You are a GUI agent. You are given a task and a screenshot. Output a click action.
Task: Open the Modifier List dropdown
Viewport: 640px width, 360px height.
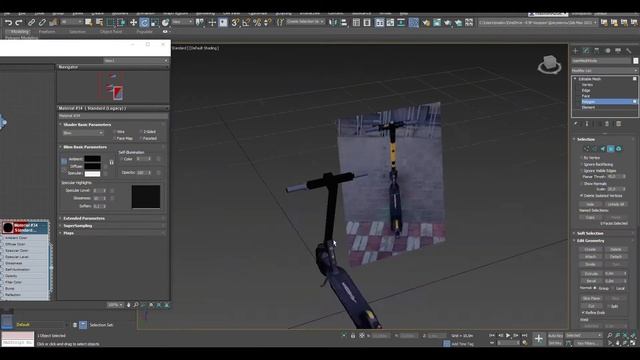604,71
